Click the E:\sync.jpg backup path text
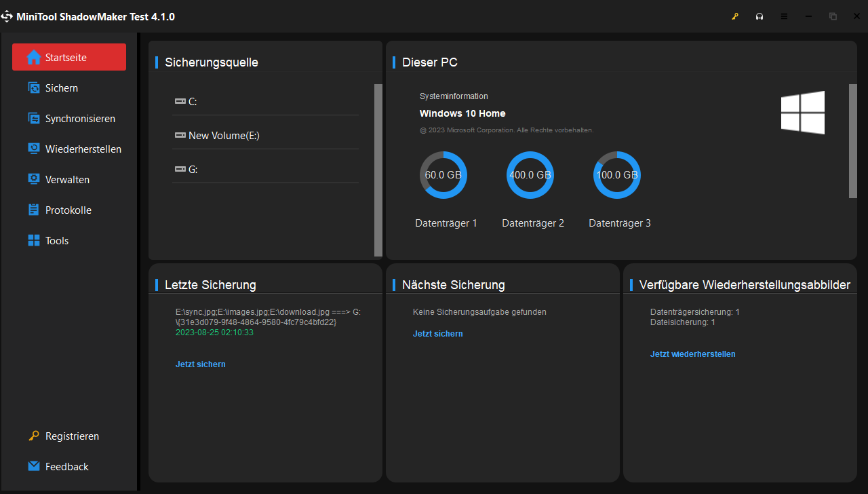 point(268,317)
